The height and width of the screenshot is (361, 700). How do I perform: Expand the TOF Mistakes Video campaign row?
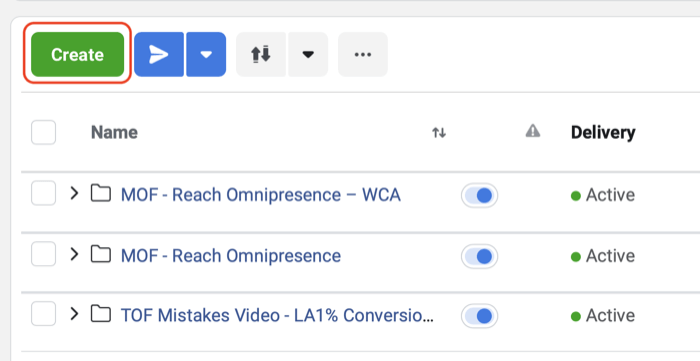click(x=75, y=314)
